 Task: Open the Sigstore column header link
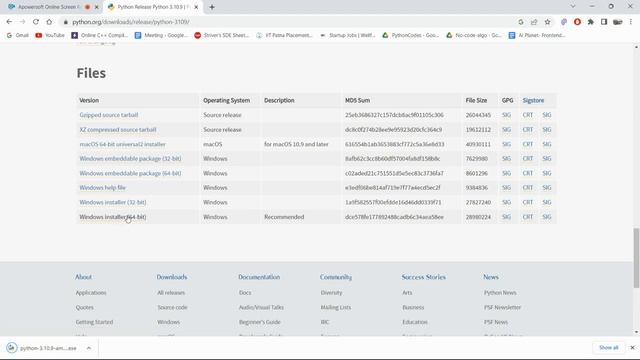[533, 100]
